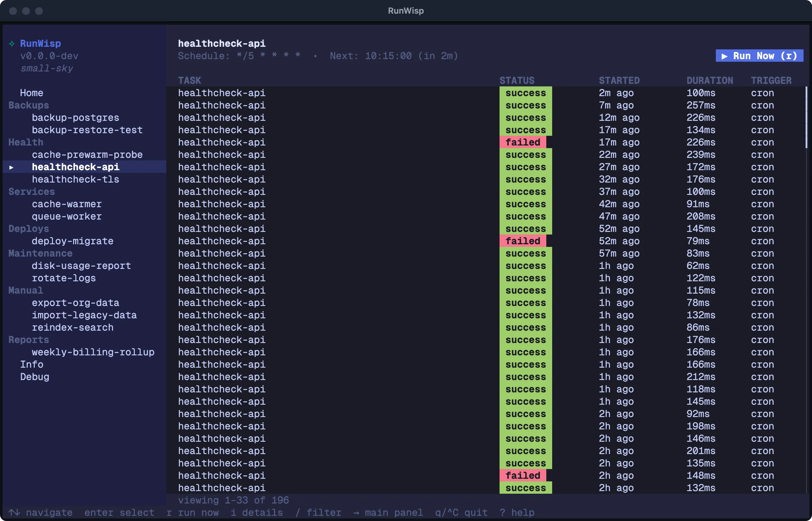Select healthcheck-tls in the sidebar
Screen dimensions: 812x521
coord(75,179)
